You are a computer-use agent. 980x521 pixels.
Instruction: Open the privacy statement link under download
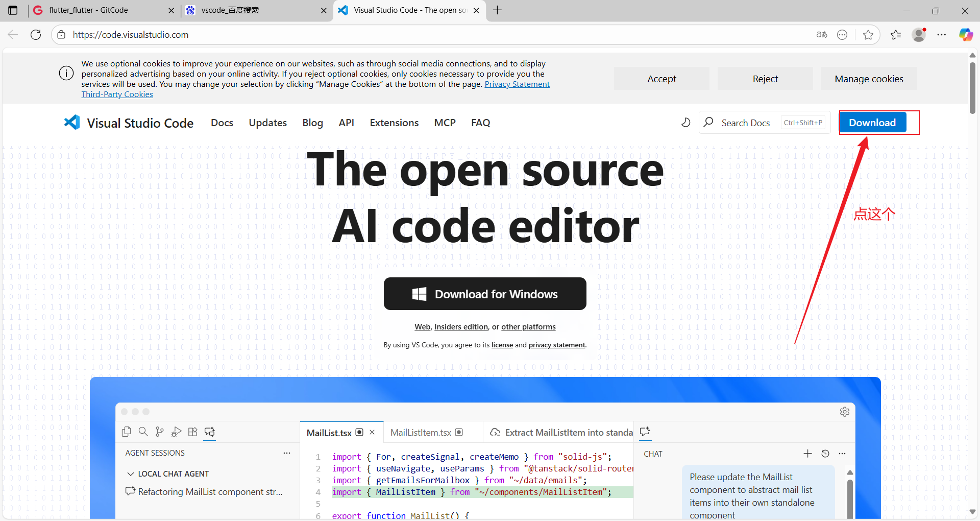[x=557, y=345]
